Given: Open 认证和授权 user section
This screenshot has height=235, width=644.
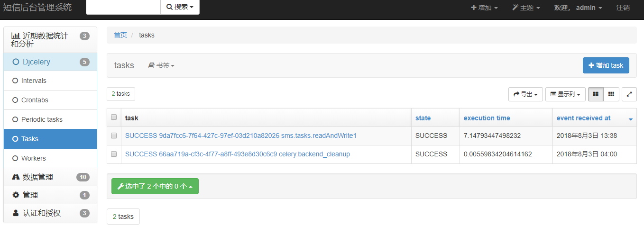Looking at the screenshot, I should point(42,213).
